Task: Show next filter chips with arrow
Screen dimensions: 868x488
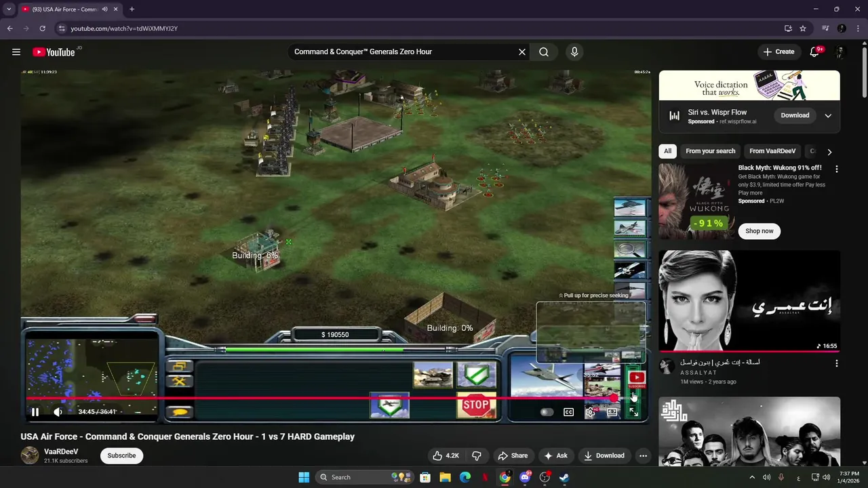Action: (829, 152)
